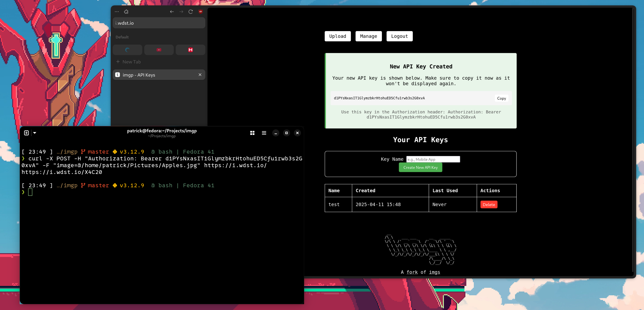Click the Actions column header
Image resolution: width=644 pixels, height=310 pixels.
pyautogui.click(x=497, y=191)
